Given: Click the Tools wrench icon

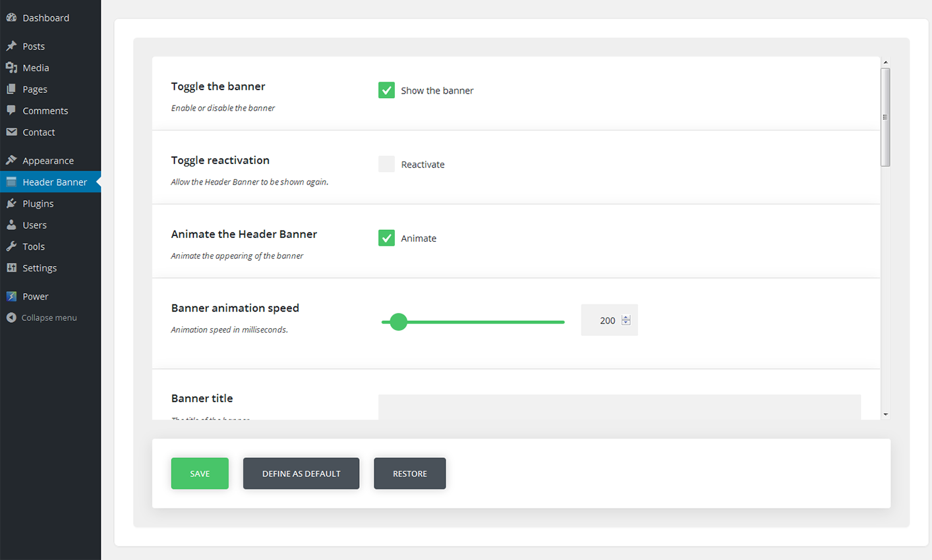Looking at the screenshot, I should point(11,246).
